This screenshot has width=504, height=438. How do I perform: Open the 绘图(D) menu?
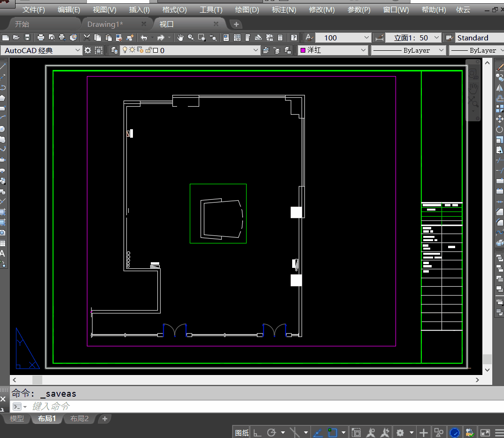coord(247,10)
